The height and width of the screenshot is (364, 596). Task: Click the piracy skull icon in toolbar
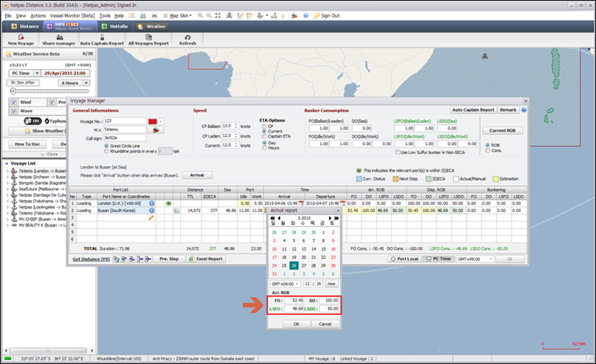(x=229, y=16)
